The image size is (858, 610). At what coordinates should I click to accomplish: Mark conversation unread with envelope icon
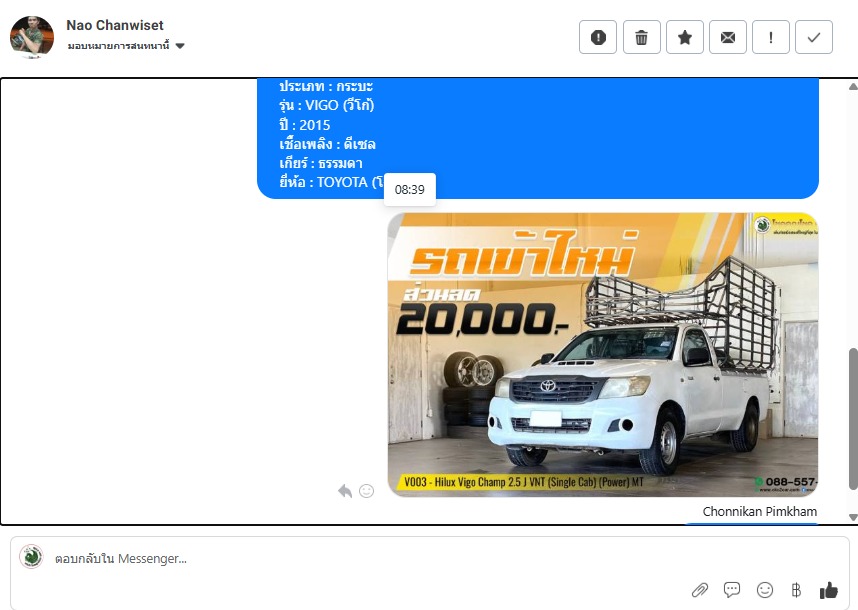[728, 37]
